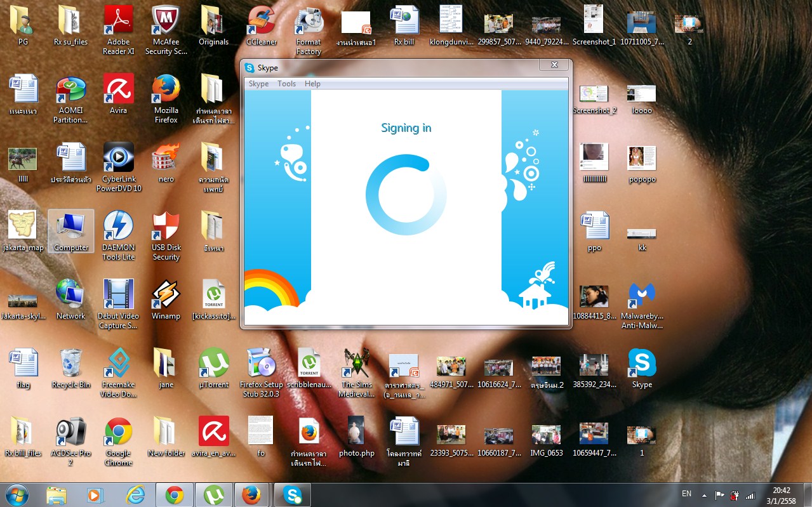Select the [kickass.to] torrent file
This screenshot has width=812, height=507.
tap(213, 300)
